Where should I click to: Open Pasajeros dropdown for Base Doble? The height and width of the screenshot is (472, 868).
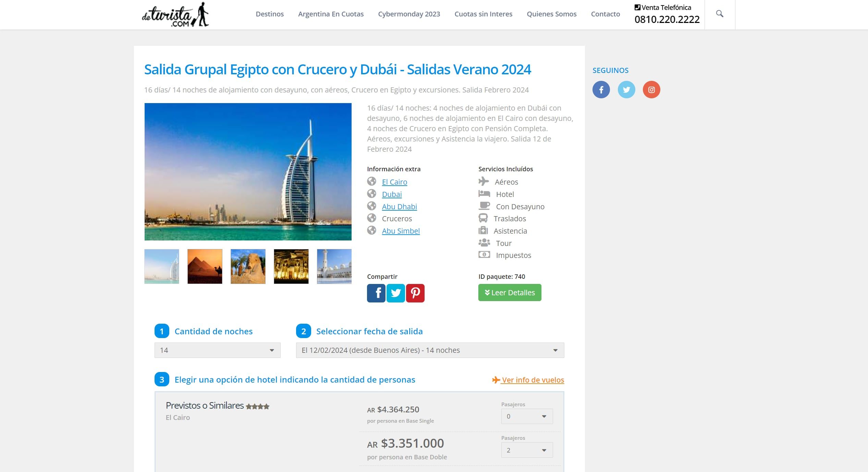pos(527,450)
